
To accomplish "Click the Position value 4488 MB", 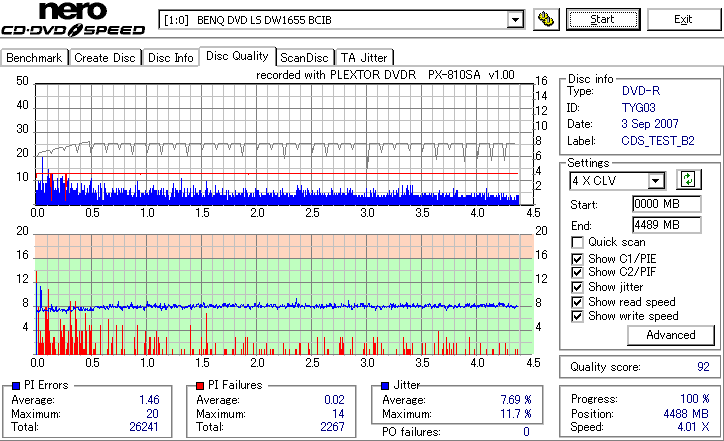I will [686, 413].
